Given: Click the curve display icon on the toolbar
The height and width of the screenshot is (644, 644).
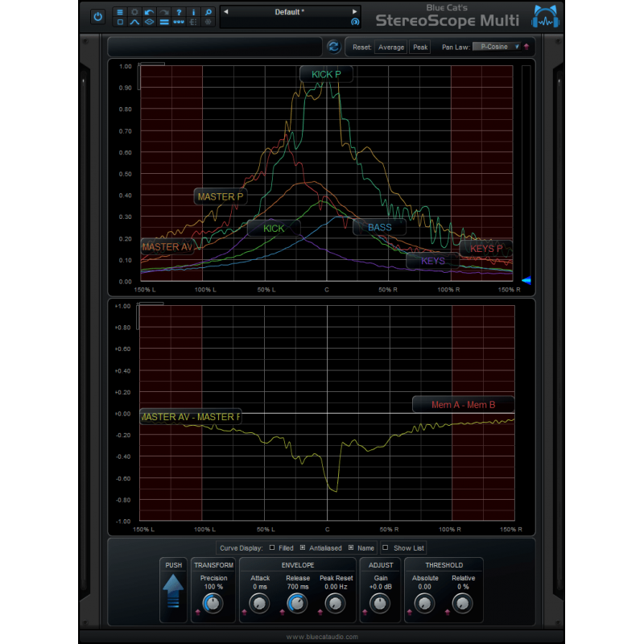Looking at the screenshot, I should click(x=134, y=22).
